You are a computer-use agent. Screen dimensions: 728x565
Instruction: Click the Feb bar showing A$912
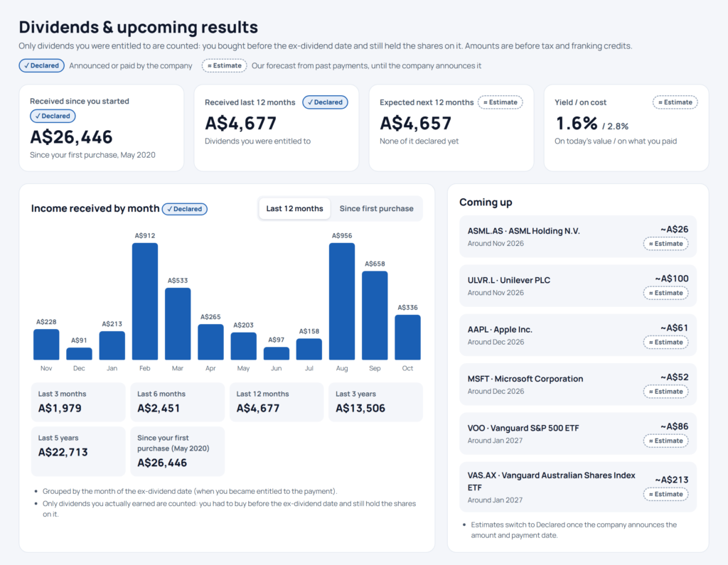tap(145, 301)
